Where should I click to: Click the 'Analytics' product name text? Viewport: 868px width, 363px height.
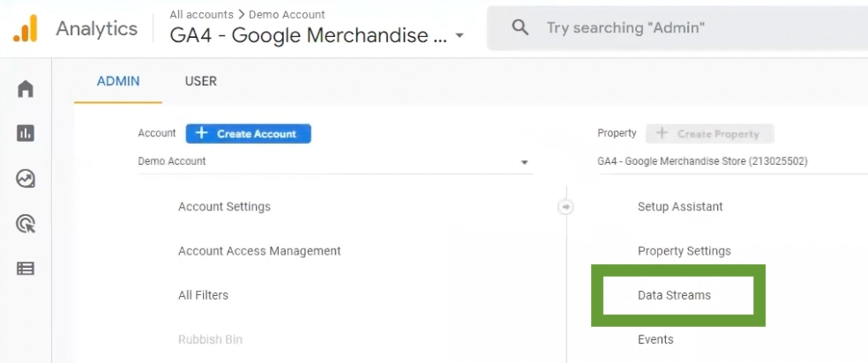(97, 28)
